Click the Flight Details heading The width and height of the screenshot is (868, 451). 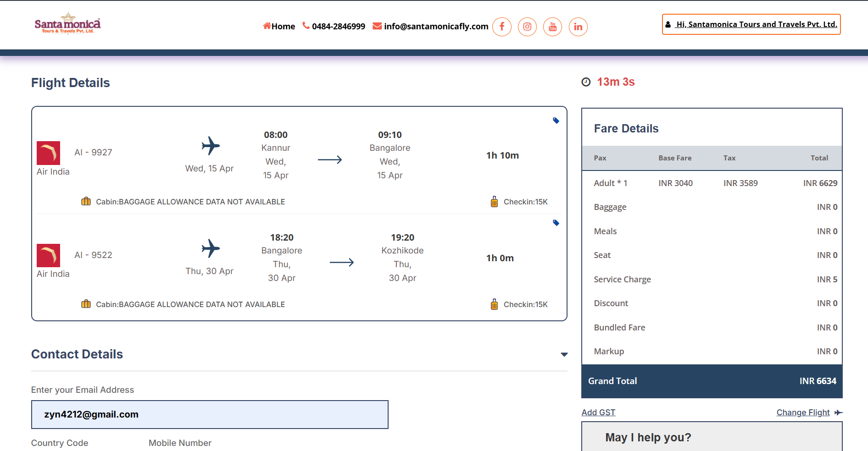(x=71, y=82)
